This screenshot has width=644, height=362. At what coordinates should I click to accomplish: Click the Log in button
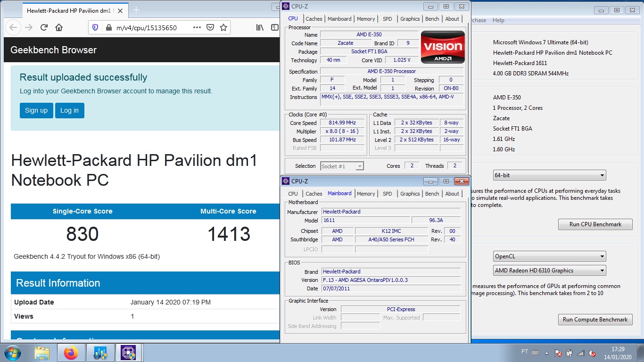[x=70, y=110]
